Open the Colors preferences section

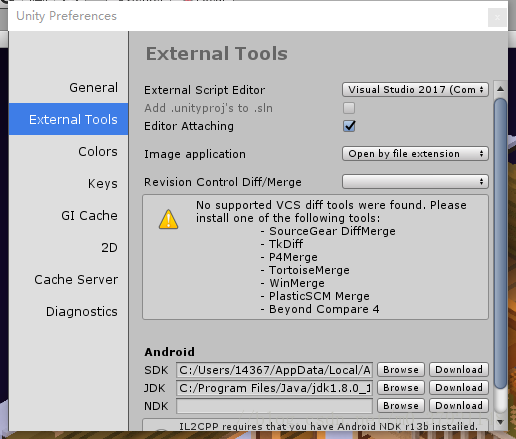98,152
